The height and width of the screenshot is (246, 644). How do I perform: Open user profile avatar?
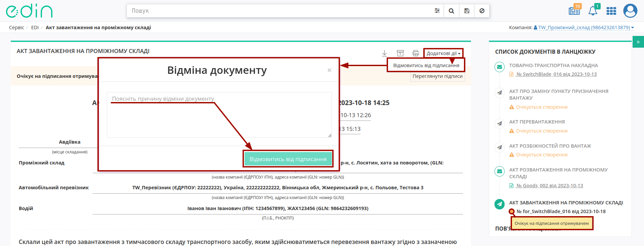coord(630,11)
